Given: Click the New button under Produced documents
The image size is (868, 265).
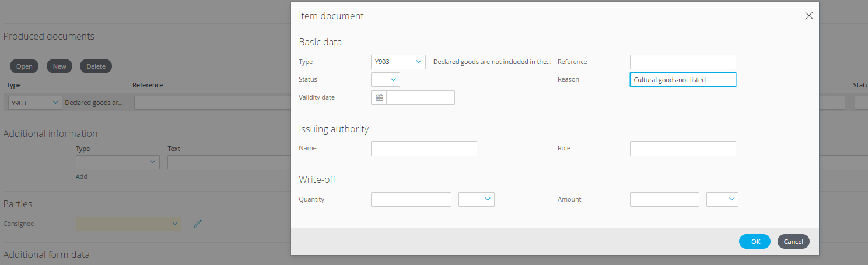Looking at the screenshot, I should (60, 66).
